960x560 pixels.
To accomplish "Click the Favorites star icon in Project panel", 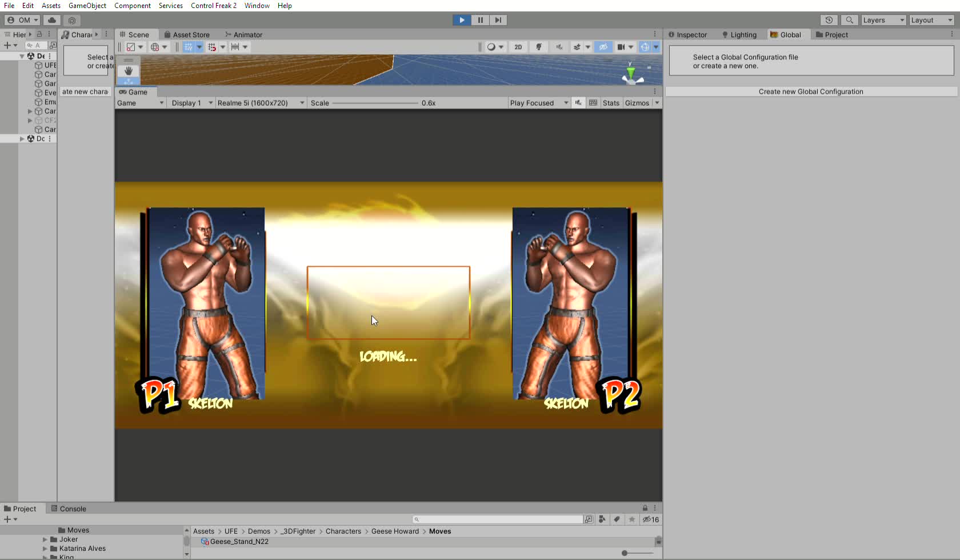I will click(x=631, y=519).
